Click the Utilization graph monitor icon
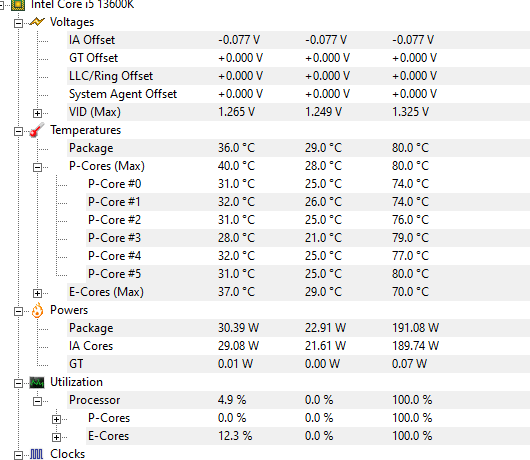 coord(37,382)
